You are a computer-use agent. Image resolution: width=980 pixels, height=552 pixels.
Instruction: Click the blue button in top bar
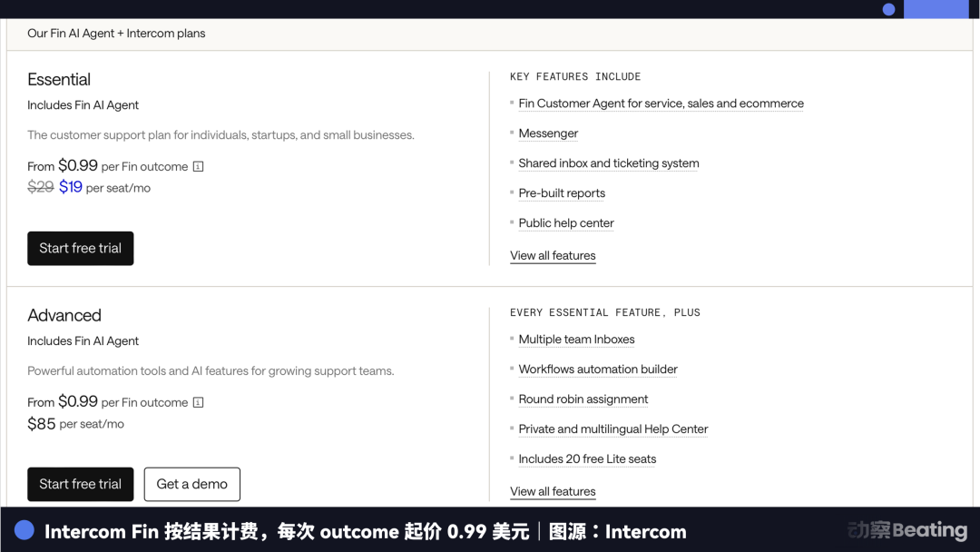935,9
